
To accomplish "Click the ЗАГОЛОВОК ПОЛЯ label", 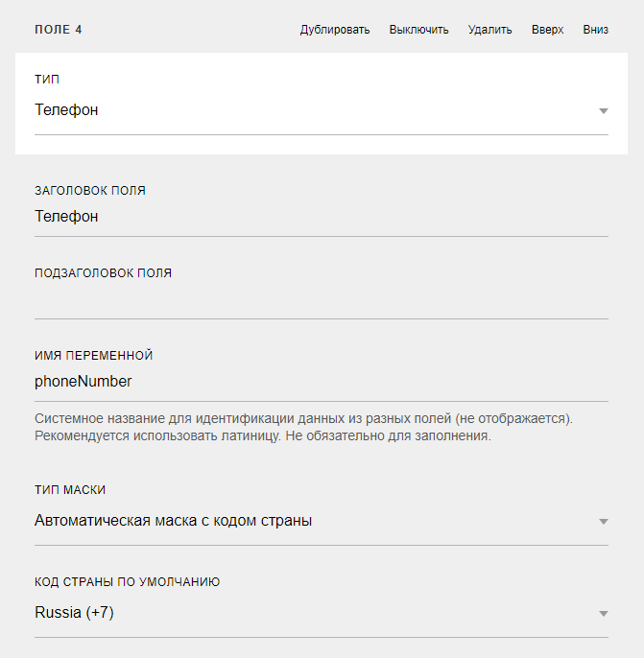I will pos(90,191).
